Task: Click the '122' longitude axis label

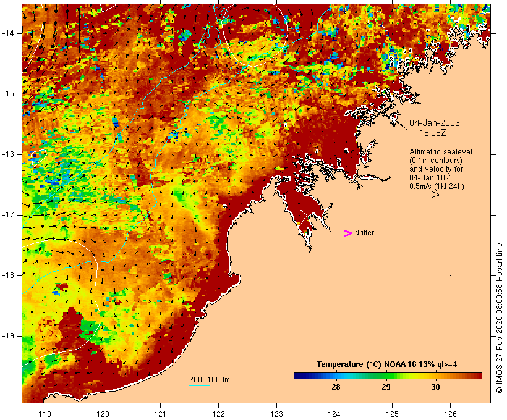Action: (219, 414)
